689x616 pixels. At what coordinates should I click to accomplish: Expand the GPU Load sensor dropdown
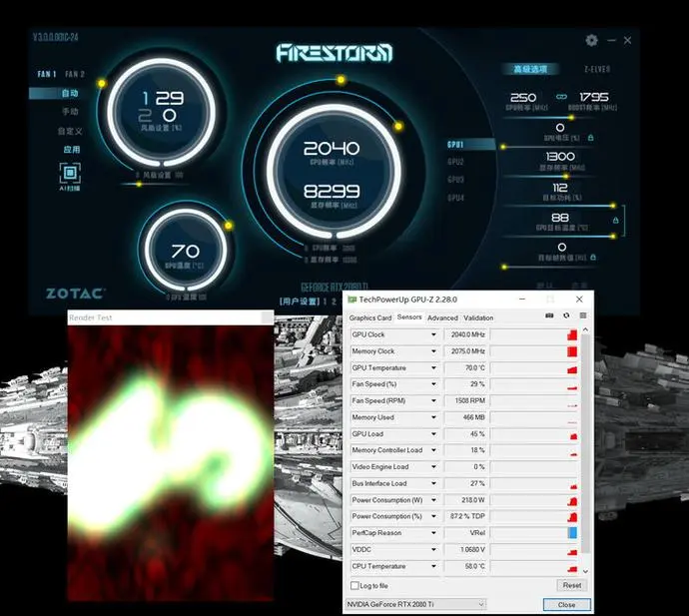(433, 434)
